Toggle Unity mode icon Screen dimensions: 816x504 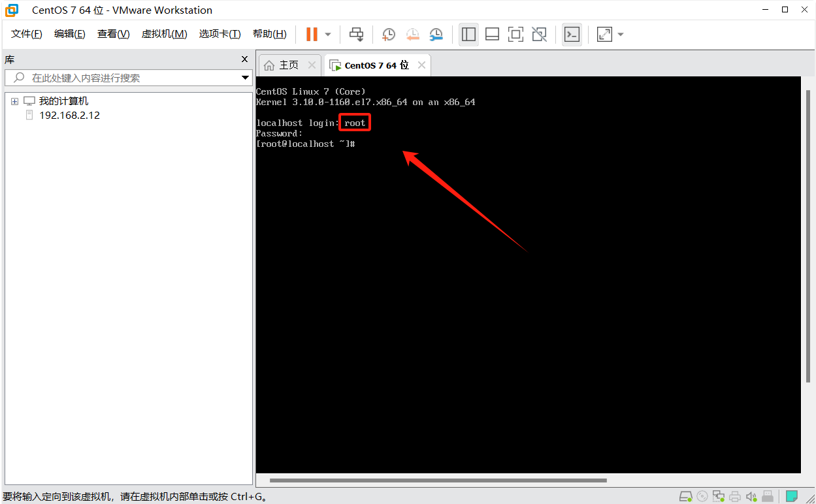point(539,34)
